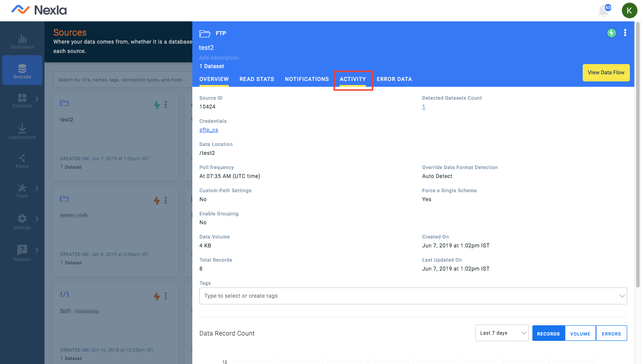The height and width of the screenshot is (364, 641).
Task: Expand the Datasets sidebar chevron
Action: (x=37, y=99)
